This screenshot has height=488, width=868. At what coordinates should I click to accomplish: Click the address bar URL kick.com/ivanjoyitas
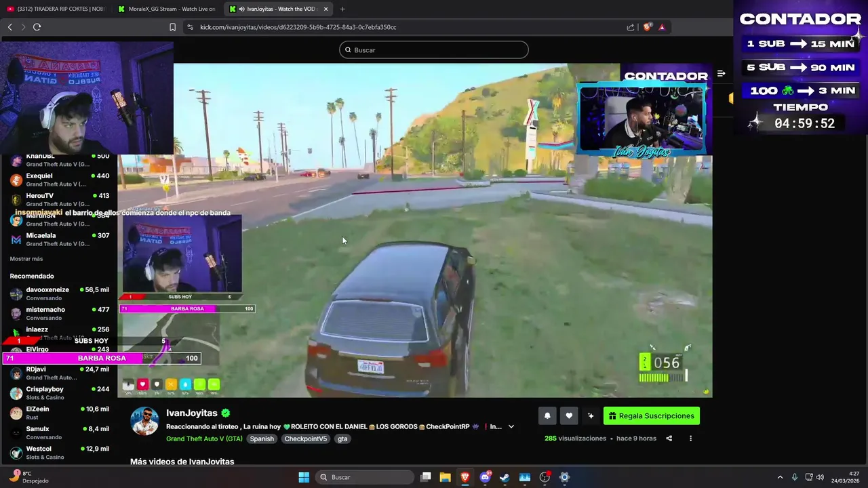(x=298, y=27)
